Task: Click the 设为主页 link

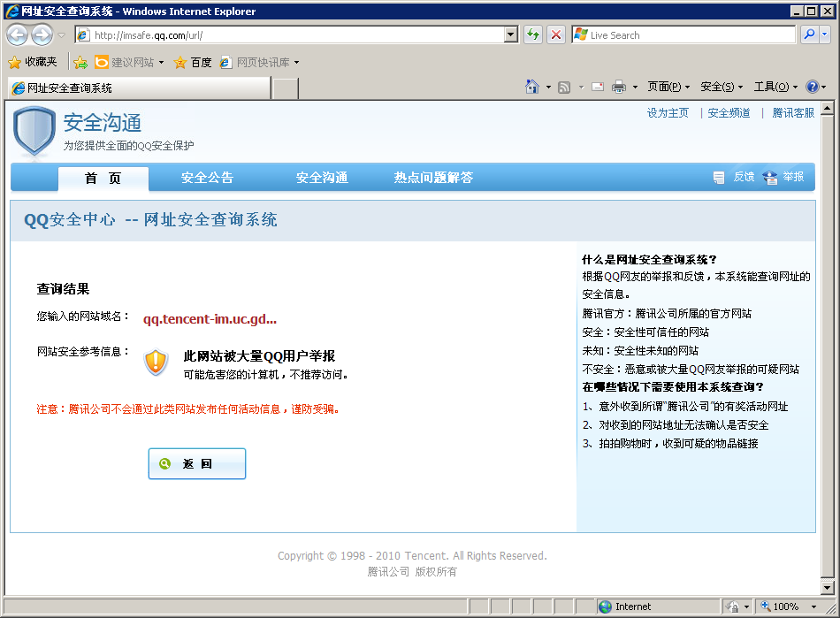Action: [x=668, y=113]
